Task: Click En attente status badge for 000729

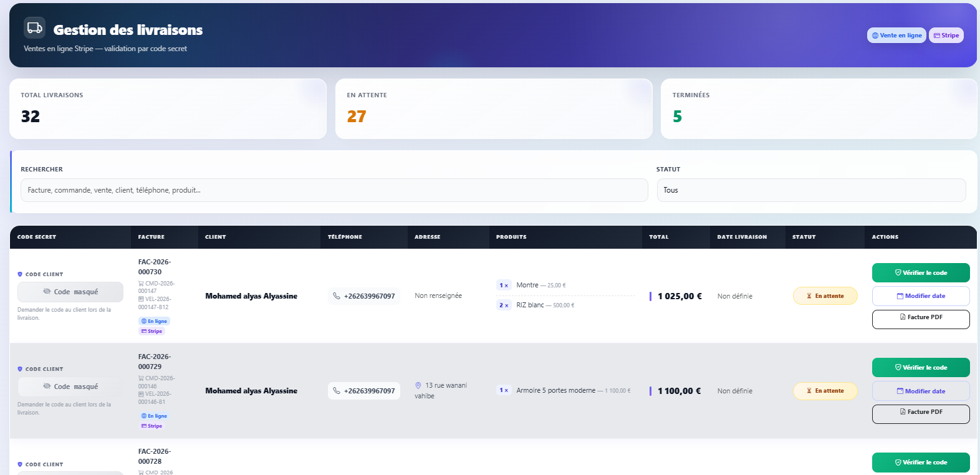Action: coord(825,391)
